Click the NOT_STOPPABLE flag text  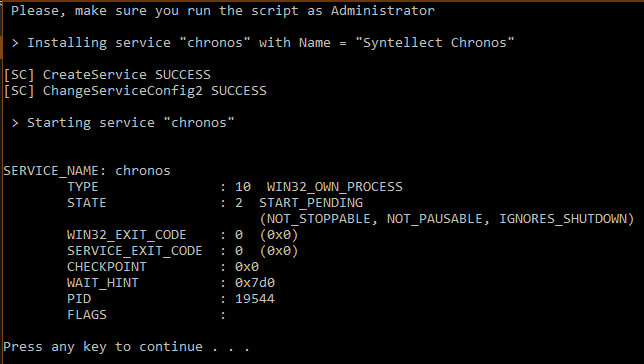click(318, 219)
